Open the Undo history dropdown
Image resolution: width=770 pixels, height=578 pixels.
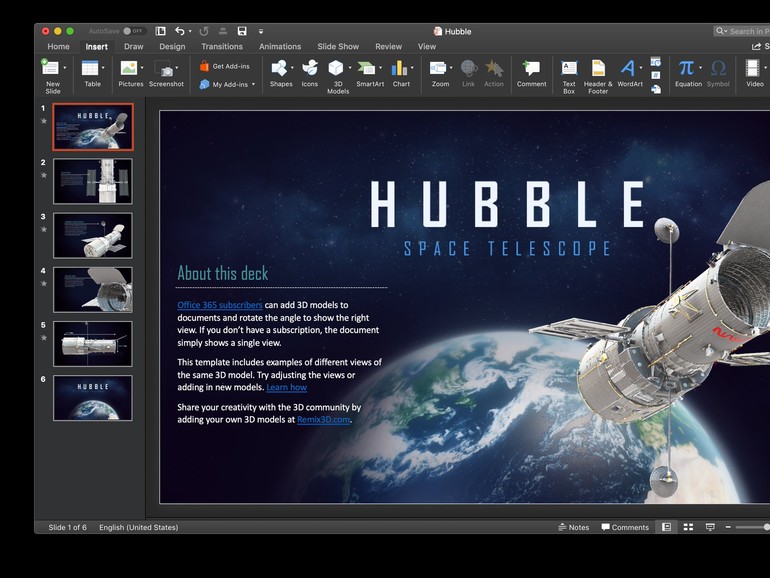click(x=190, y=31)
